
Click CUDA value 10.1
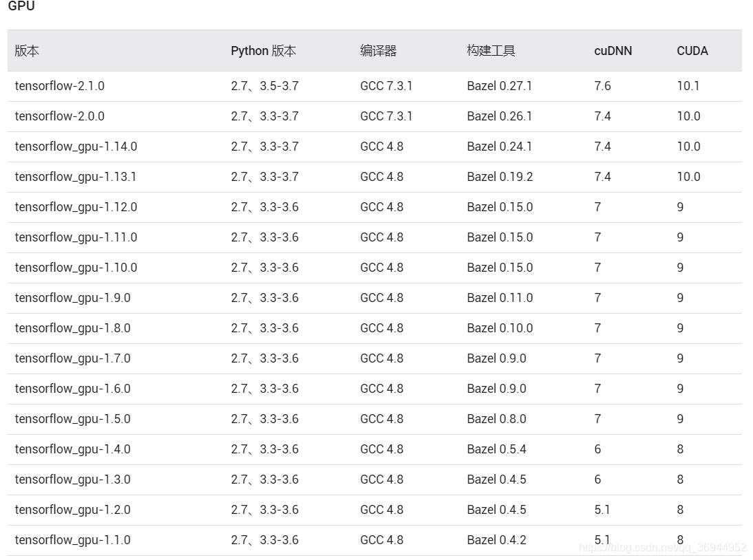688,86
